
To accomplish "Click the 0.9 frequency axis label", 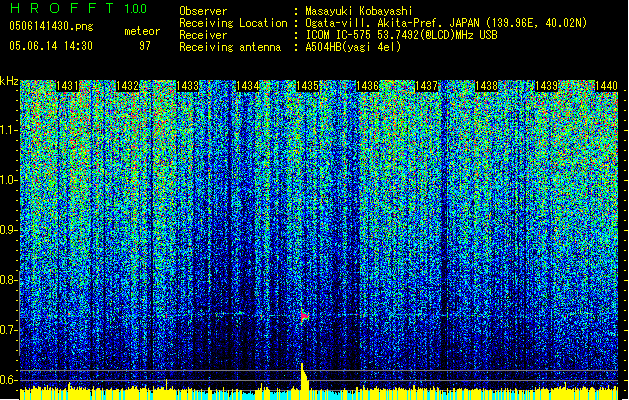I will point(9,230).
